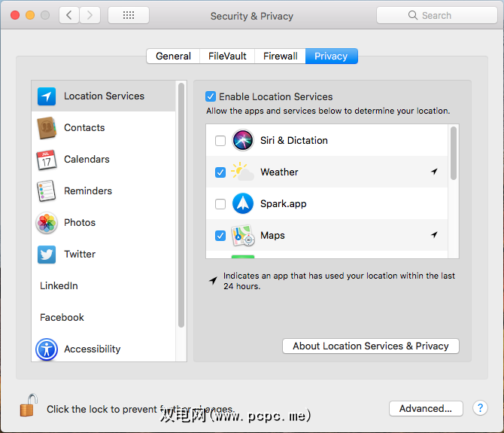
Task: Click the Contacts label in sidebar
Action: point(84,128)
